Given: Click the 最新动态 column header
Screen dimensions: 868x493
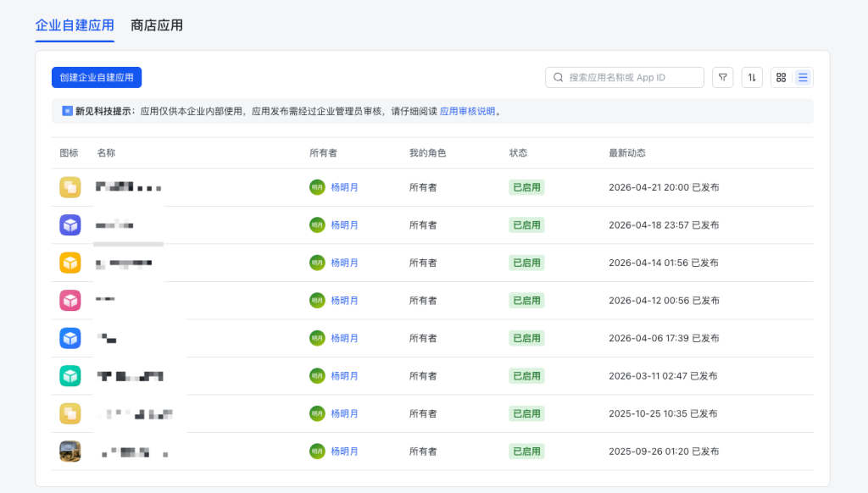Looking at the screenshot, I should click(627, 153).
